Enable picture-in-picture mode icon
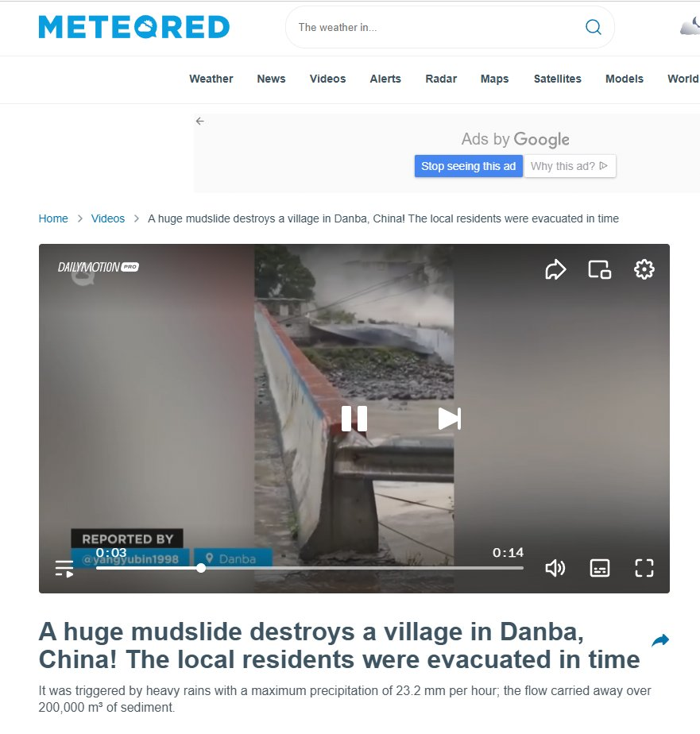700x734 pixels. tap(599, 269)
